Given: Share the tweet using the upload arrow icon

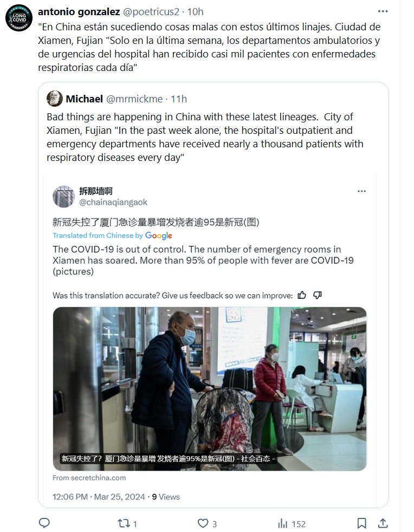Looking at the screenshot, I should [x=383, y=523].
